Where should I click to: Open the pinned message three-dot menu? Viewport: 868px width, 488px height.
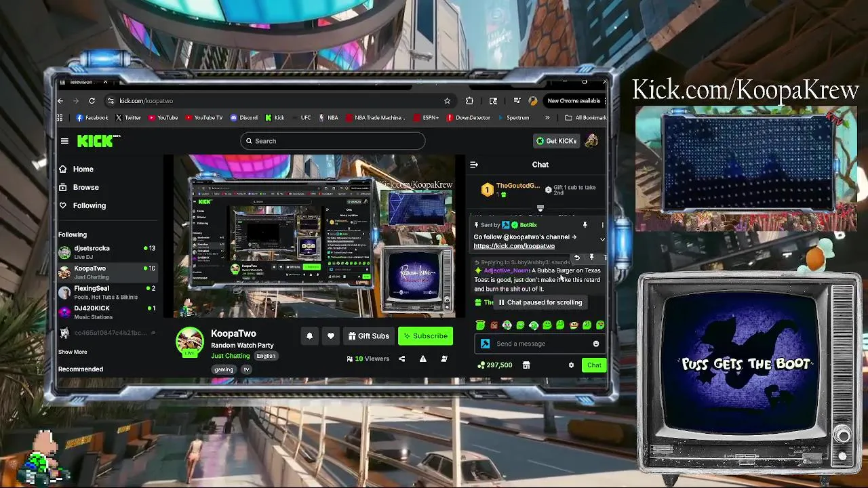[602, 225]
